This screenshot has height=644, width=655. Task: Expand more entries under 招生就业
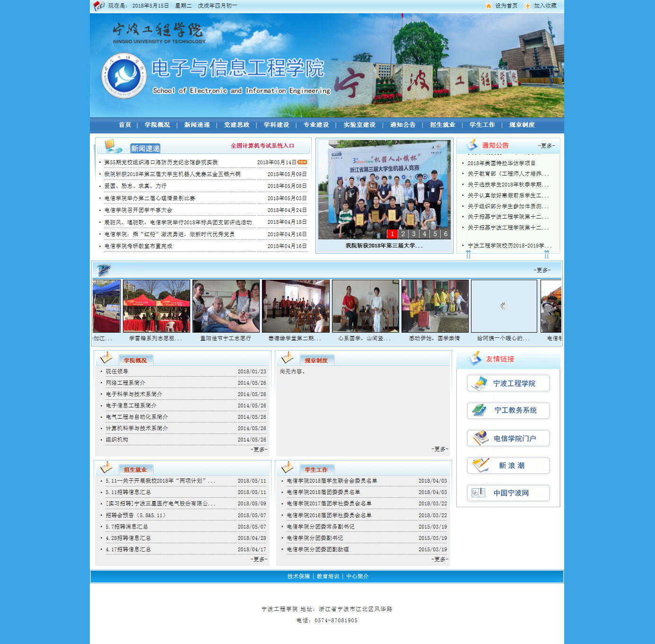pyautogui.click(x=259, y=559)
